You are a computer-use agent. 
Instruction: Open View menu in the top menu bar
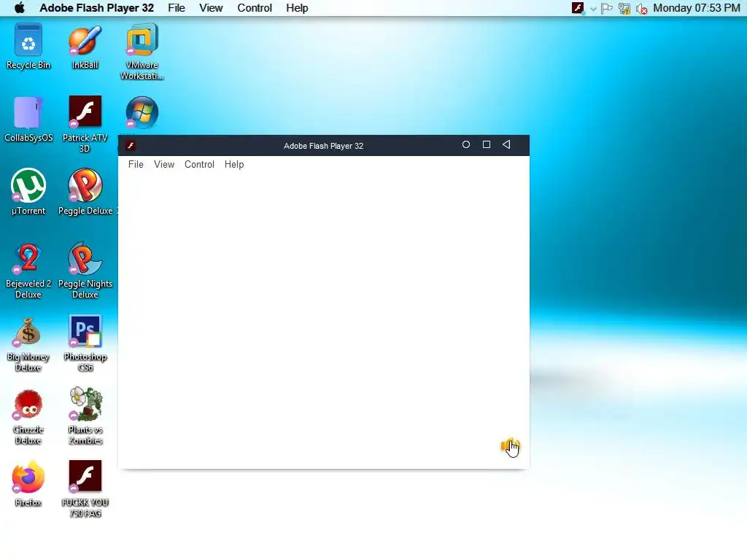pyautogui.click(x=211, y=8)
